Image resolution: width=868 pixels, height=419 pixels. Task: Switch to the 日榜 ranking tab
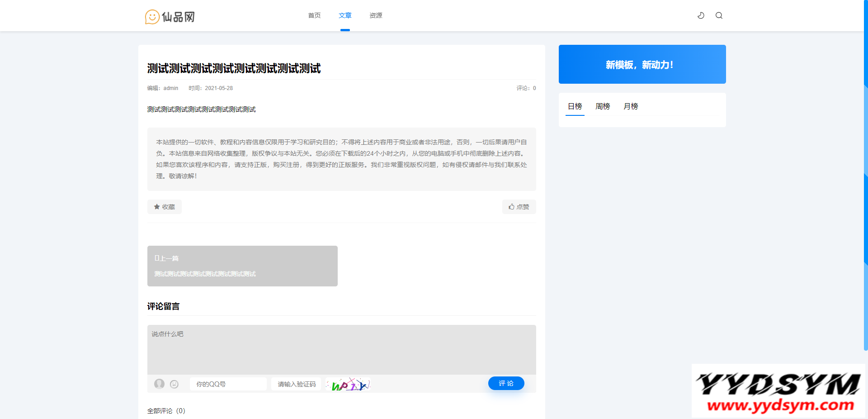[575, 106]
